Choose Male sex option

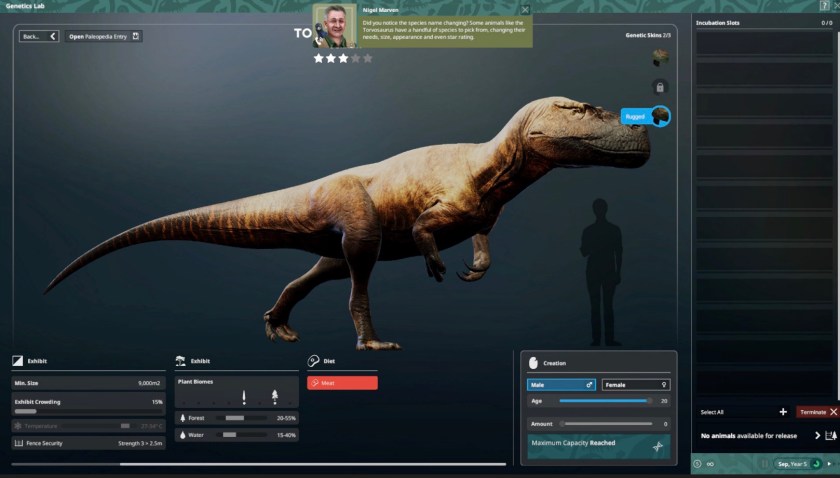tap(561, 385)
